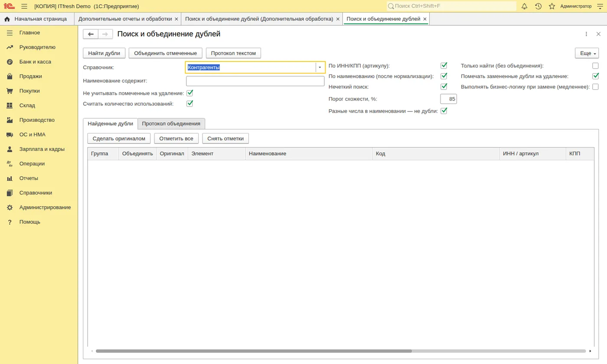Click the three-dot form options icon
This screenshot has height=364, width=607.
point(586,34)
